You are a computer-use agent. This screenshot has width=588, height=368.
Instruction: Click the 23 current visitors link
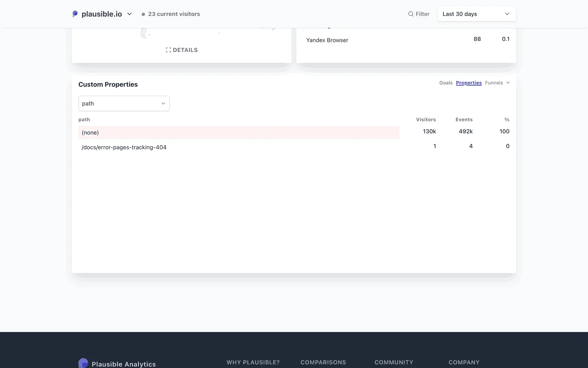coord(174,14)
